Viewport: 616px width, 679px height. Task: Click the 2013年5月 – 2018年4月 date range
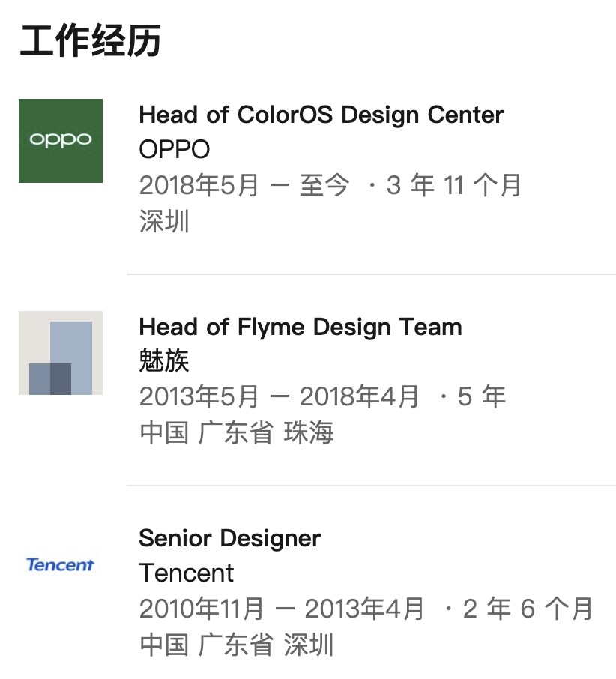pos(279,396)
